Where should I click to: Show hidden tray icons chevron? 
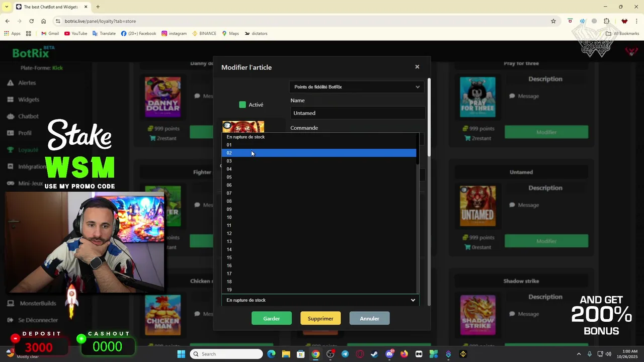(x=579, y=354)
